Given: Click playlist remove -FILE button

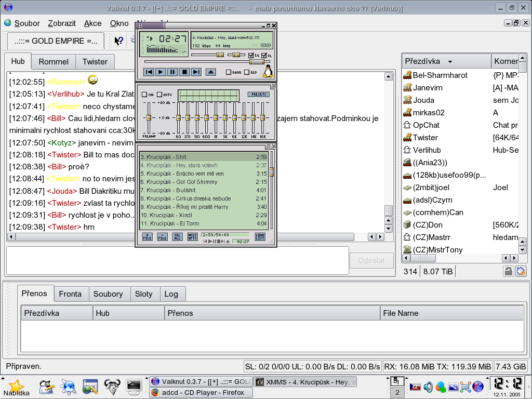Looking at the screenshot, I should [163, 237].
